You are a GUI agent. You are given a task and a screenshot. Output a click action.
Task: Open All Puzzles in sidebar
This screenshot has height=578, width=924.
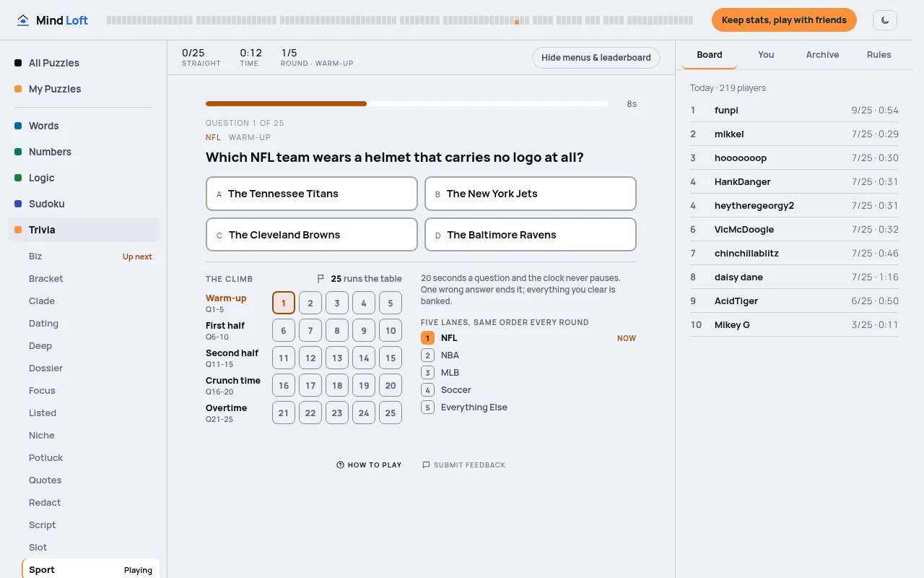(x=84, y=63)
